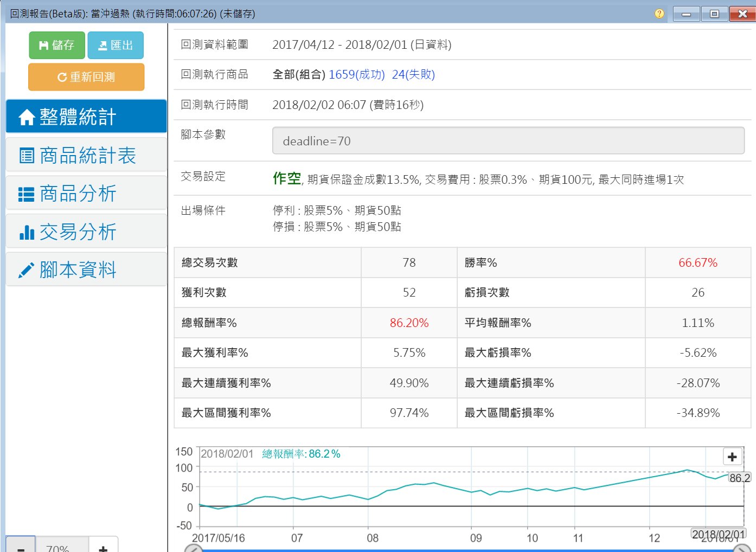Switch to the 商品統計表 tab

point(86,155)
